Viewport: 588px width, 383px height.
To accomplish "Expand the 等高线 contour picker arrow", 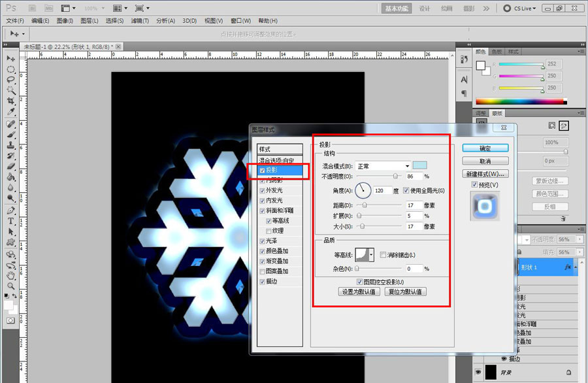I will (372, 254).
